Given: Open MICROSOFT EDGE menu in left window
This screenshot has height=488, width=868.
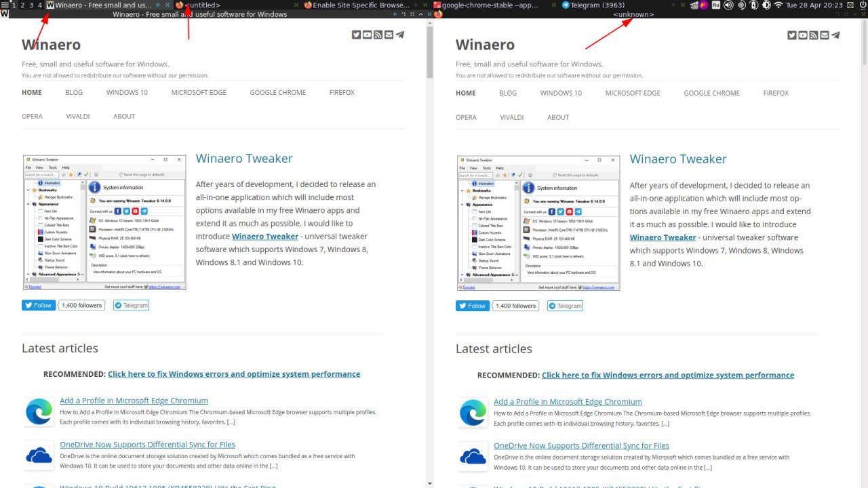Looking at the screenshot, I should click(x=199, y=92).
